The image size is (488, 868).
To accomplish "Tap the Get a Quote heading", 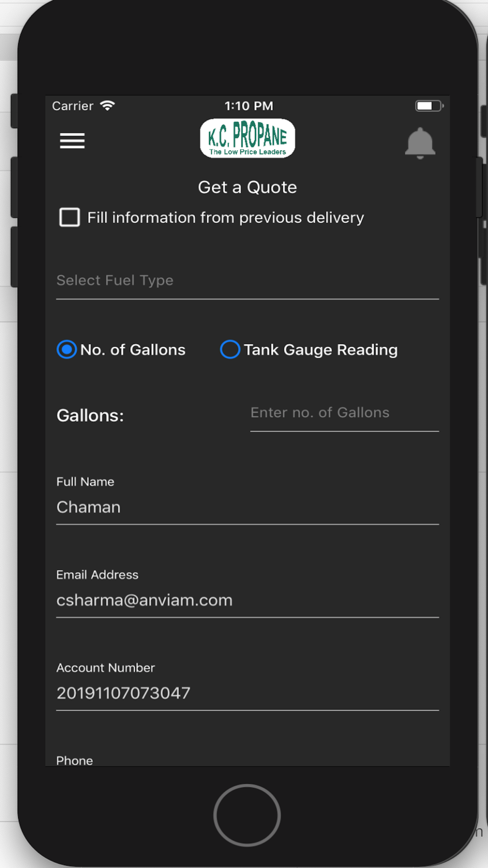I will pyautogui.click(x=247, y=187).
